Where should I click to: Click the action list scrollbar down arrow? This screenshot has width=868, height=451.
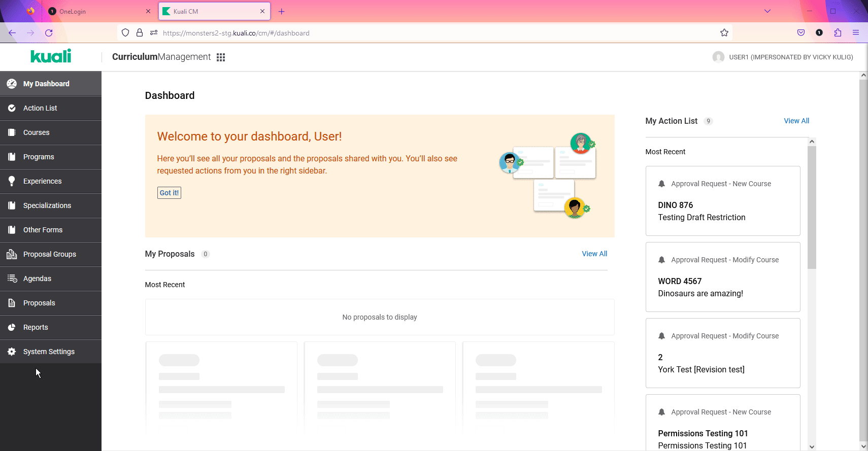pyautogui.click(x=812, y=446)
